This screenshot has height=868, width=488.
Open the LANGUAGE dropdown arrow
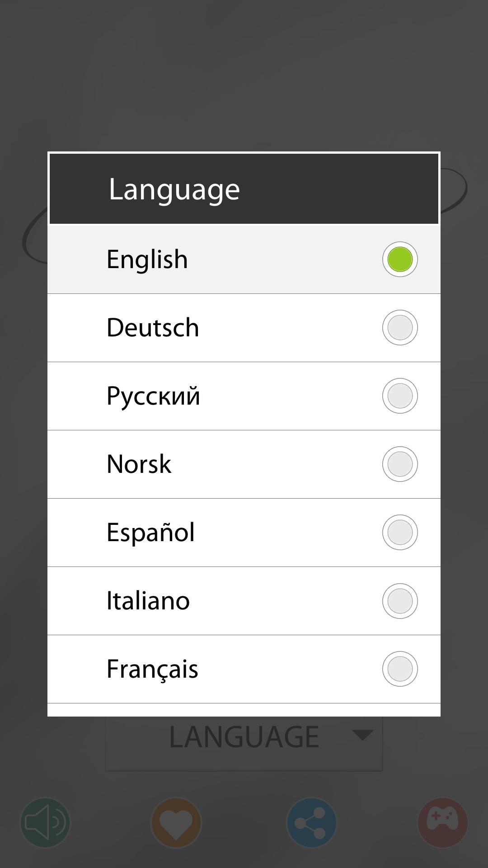point(362,736)
